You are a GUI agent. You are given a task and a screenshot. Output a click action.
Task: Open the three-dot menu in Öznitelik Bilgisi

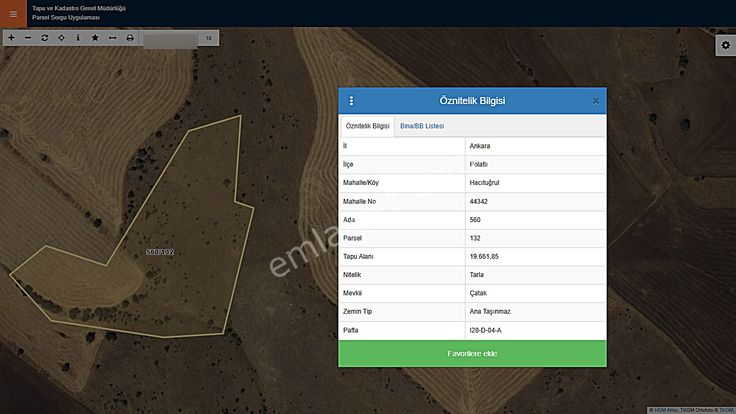[x=351, y=101]
